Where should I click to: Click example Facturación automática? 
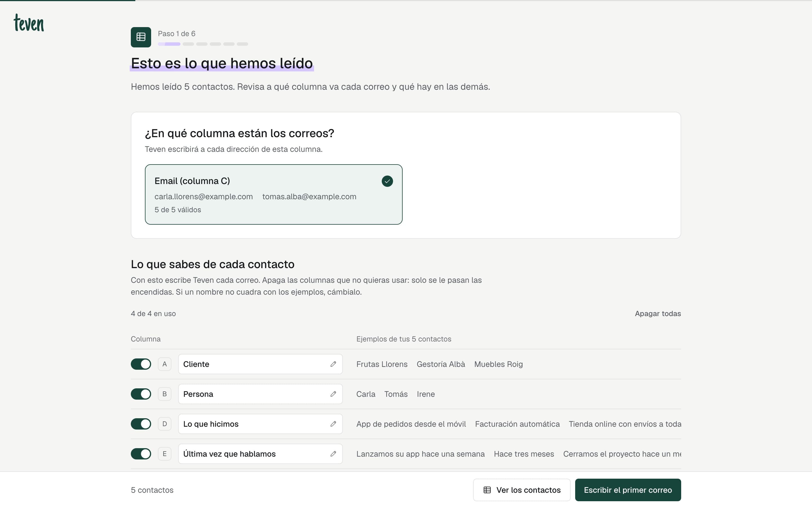(517, 424)
